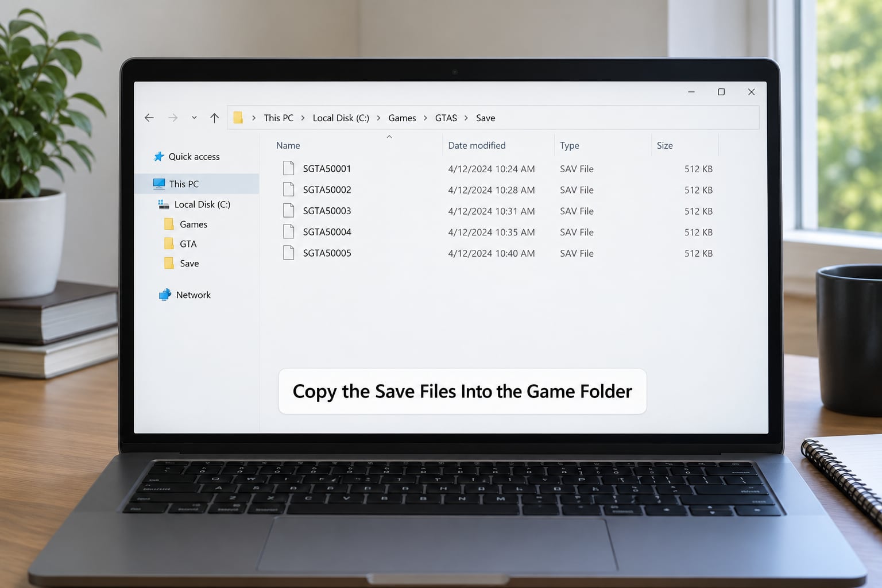Open Quick access in sidebar
Viewport: 882px width, 588px height.
pos(194,157)
